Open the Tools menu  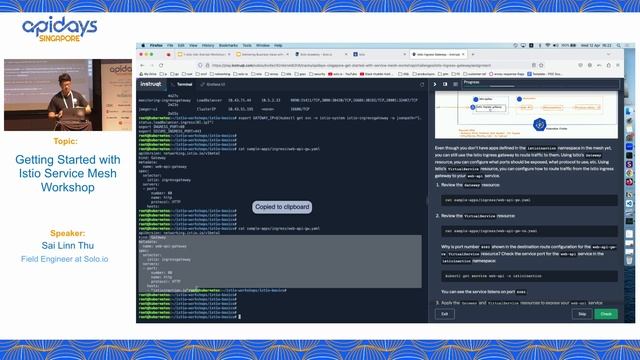point(247,45)
